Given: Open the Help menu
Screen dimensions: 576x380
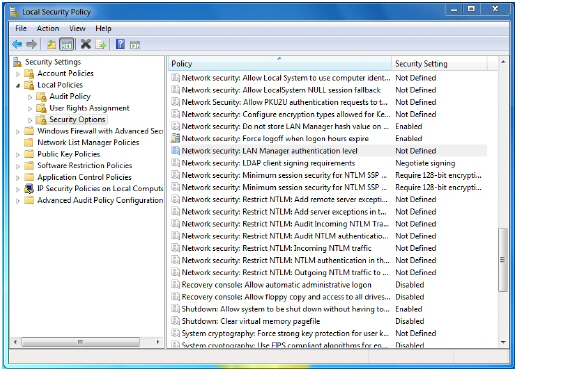Looking at the screenshot, I should coord(103,28).
